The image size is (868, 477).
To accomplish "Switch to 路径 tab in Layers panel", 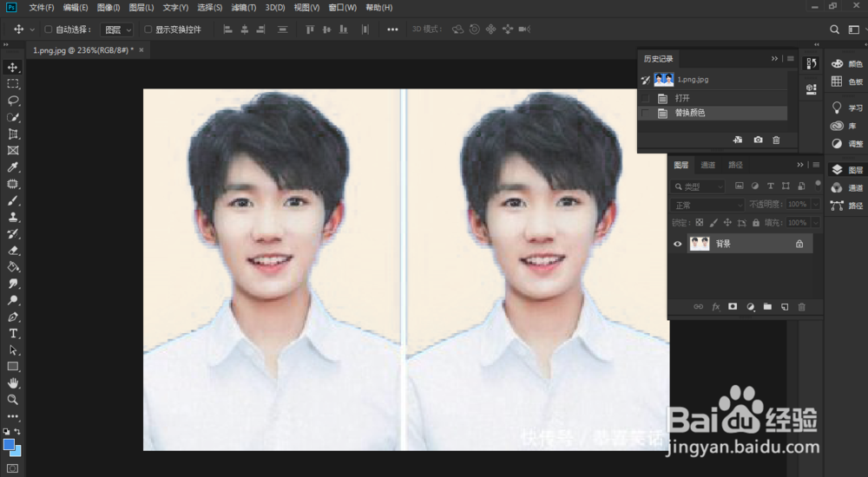I will (x=735, y=165).
